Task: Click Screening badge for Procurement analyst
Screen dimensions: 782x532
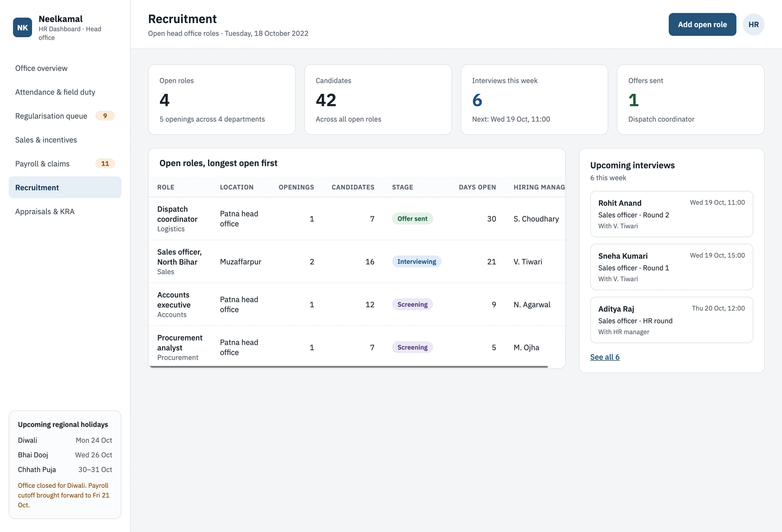Action: (412, 347)
